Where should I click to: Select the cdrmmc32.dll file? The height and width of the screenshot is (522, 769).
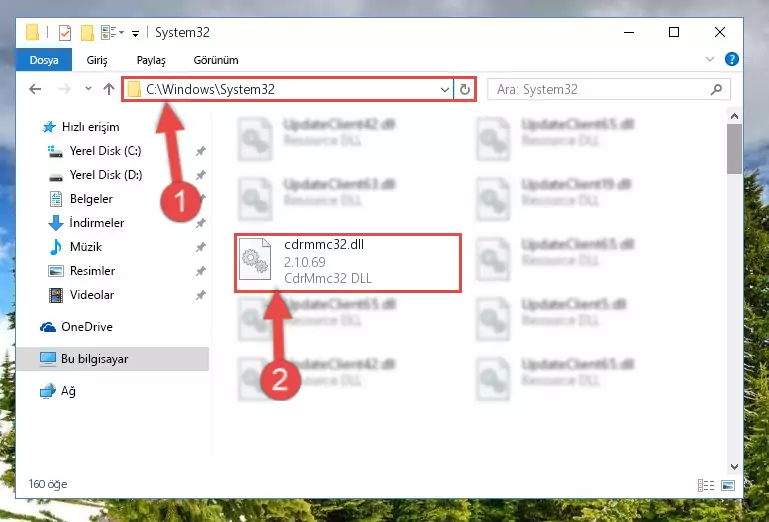click(x=348, y=262)
